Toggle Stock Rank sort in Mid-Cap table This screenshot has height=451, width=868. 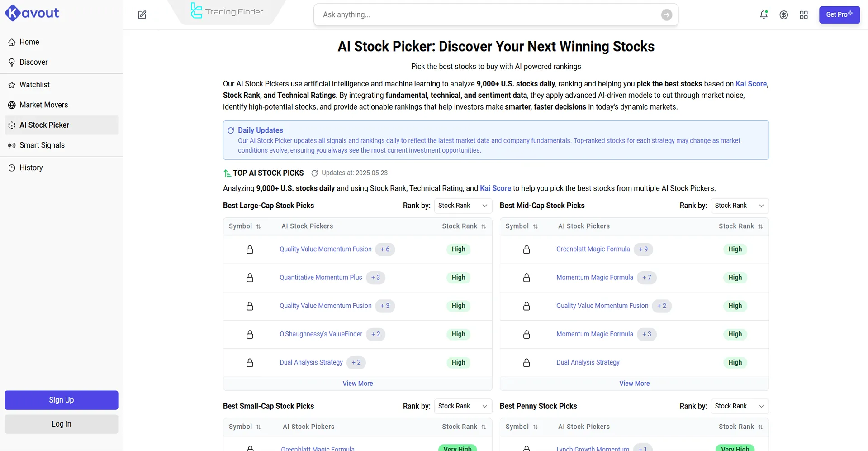(x=760, y=226)
